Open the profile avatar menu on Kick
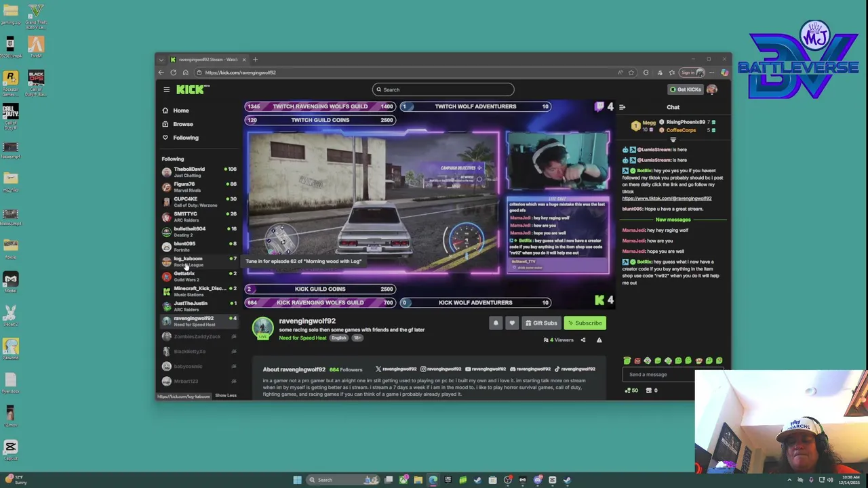Screen dimensions: 868x488 pyautogui.click(x=712, y=89)
